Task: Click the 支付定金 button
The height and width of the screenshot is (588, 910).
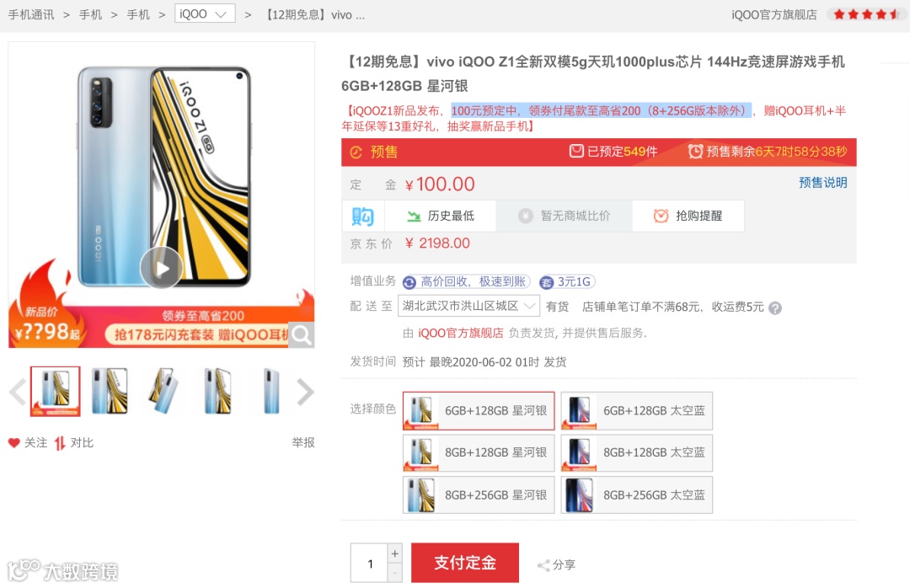Action: [465, 563]
